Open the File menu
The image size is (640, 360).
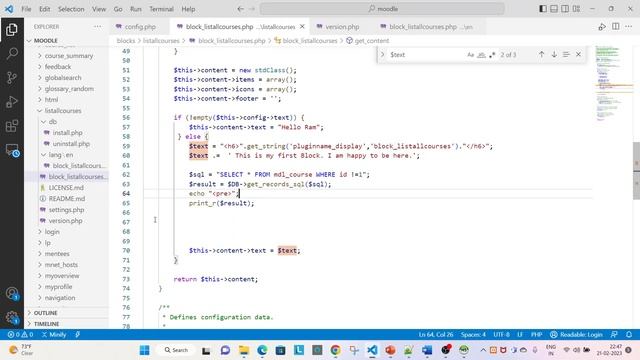[x=26, y=9]
